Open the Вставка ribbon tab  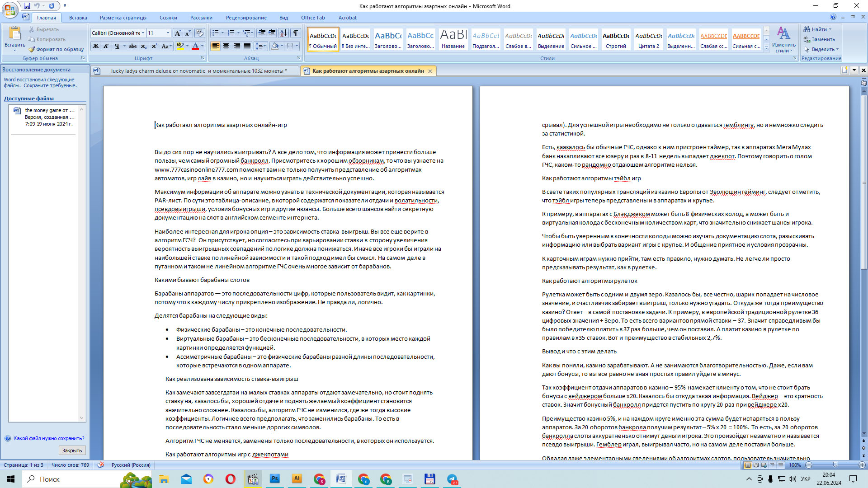pos(78,18)
